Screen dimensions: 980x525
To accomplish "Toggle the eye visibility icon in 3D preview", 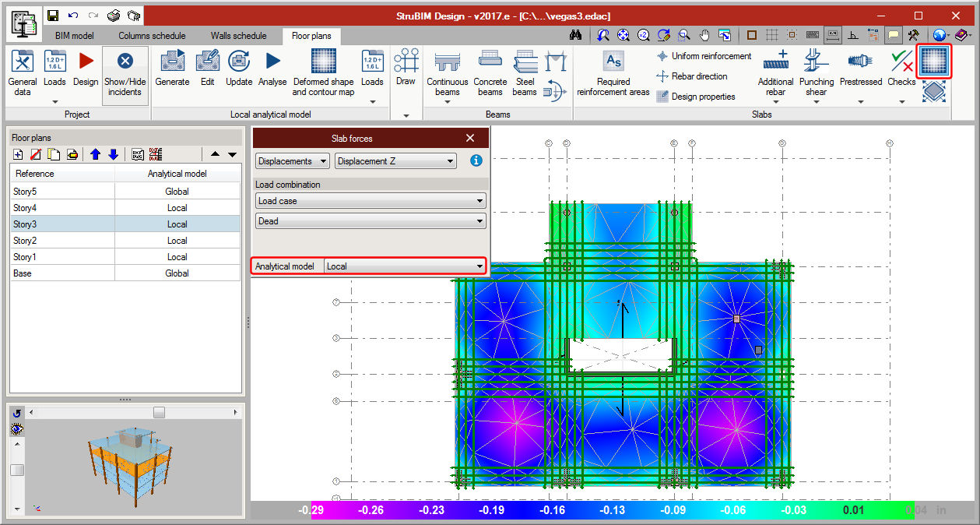I will point(16,429).
